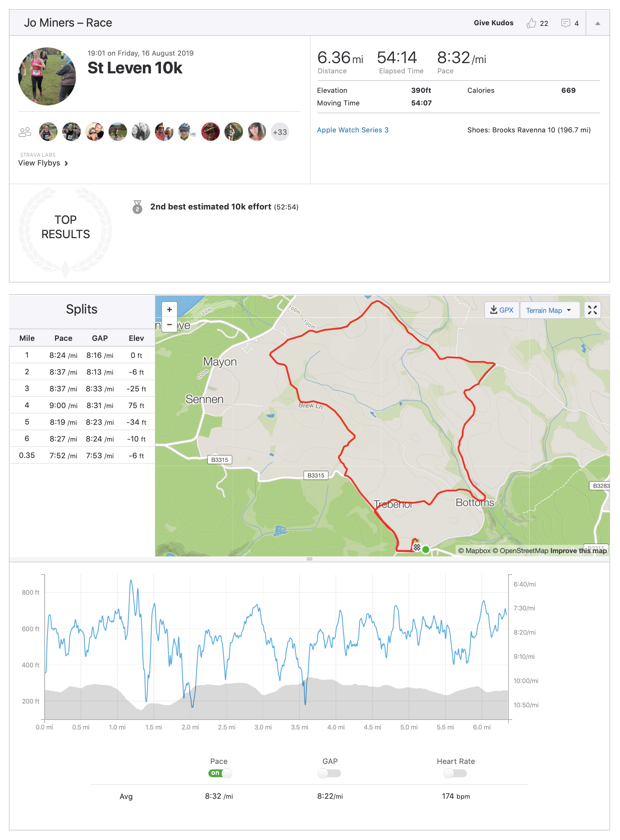Viewport: 620px width, 840px height.
Task: Open the comments speech bubble icon
Action: click(565, 23)
